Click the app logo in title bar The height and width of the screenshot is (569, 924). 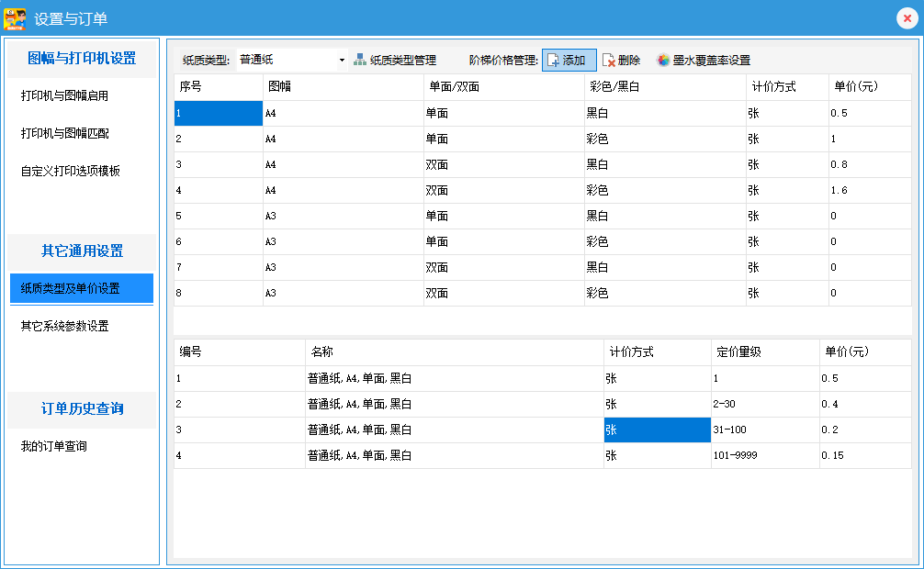click(x=15, y=17)
